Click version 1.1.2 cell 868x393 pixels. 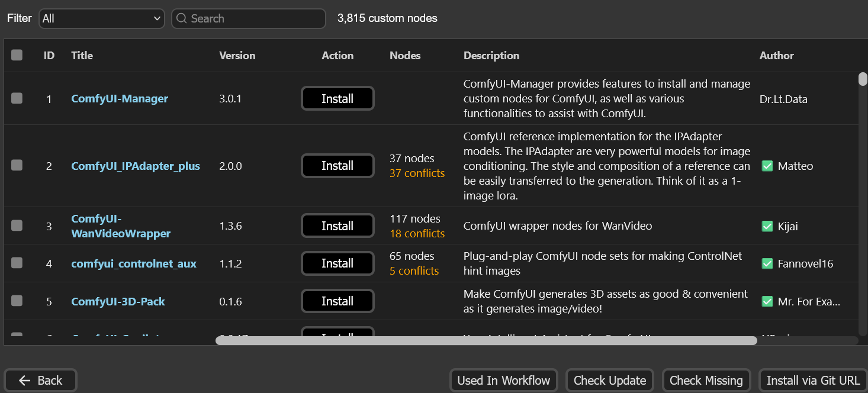pyautogui.click(x=230, y=264)
